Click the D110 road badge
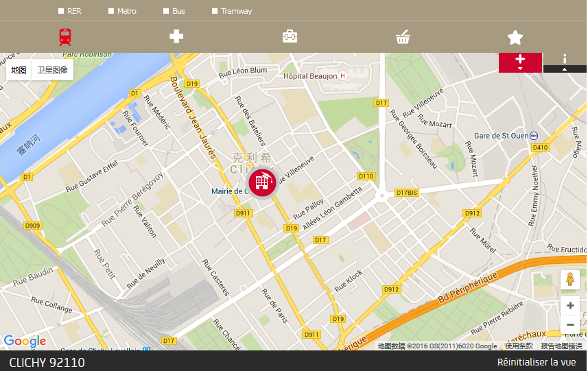 [x=366, y=176]
